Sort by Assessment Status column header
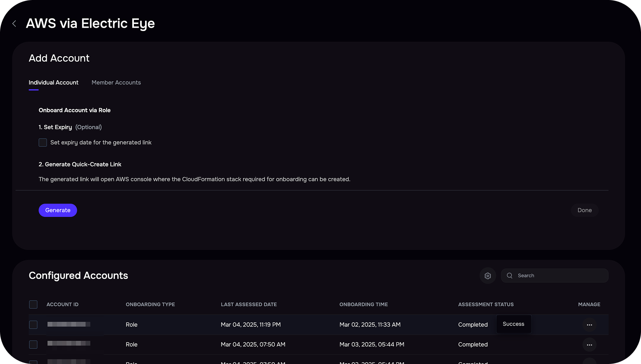 [486, 305]
